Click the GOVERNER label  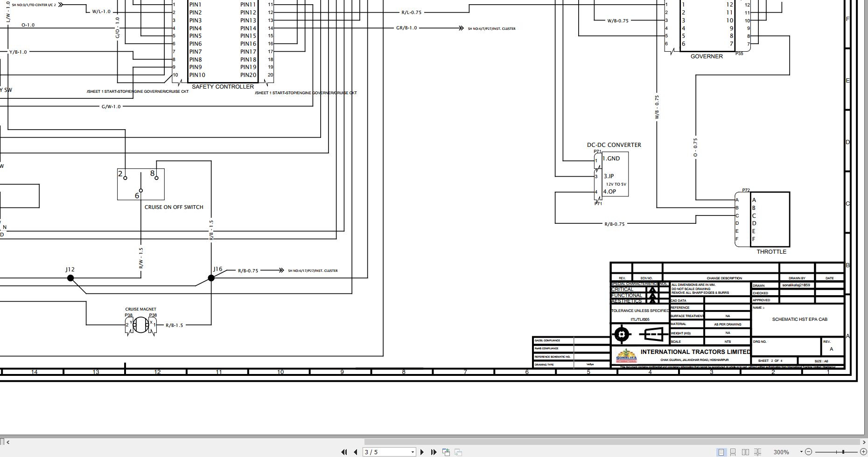(x=707, y=56)
